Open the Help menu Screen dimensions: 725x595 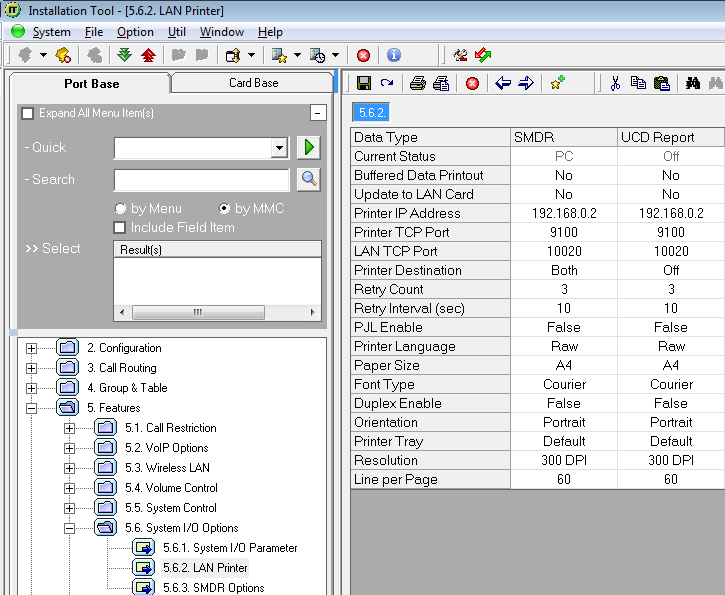pyautogui.click(x=270, y=32)
